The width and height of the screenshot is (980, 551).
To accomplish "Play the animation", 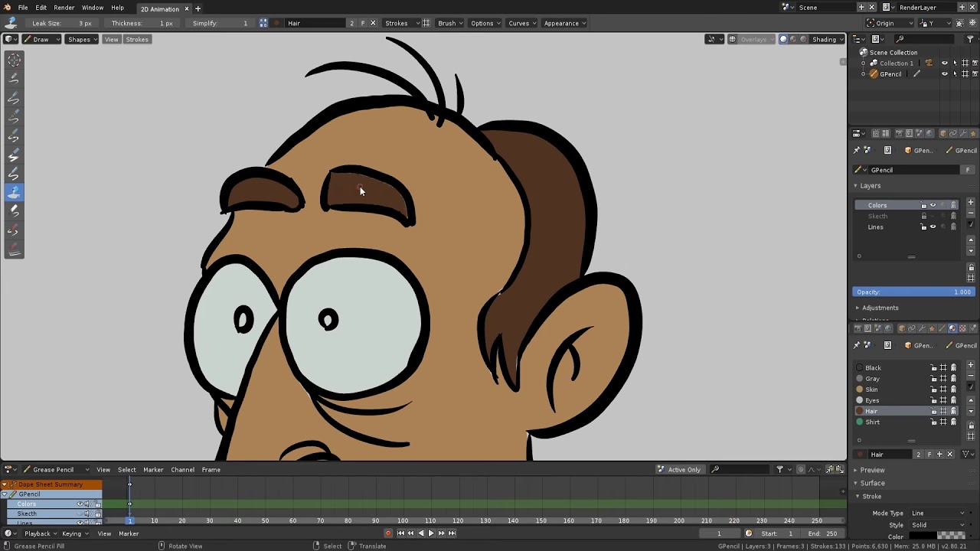I will [x=430, y=533].
